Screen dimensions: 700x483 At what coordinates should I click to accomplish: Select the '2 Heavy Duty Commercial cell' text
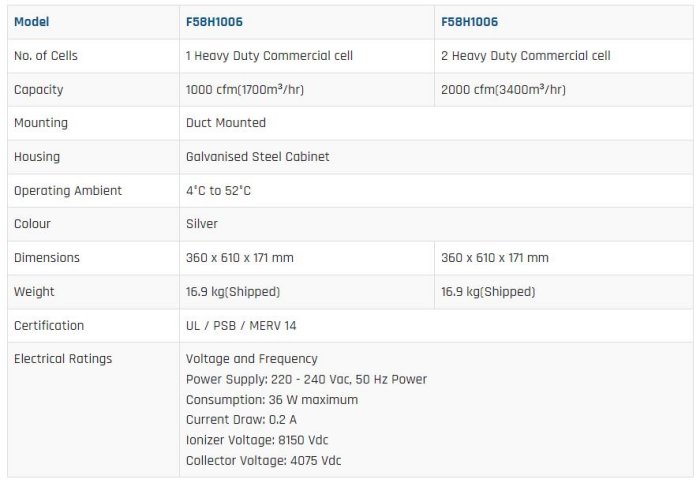pyautogui.click(x=525, y=55)
